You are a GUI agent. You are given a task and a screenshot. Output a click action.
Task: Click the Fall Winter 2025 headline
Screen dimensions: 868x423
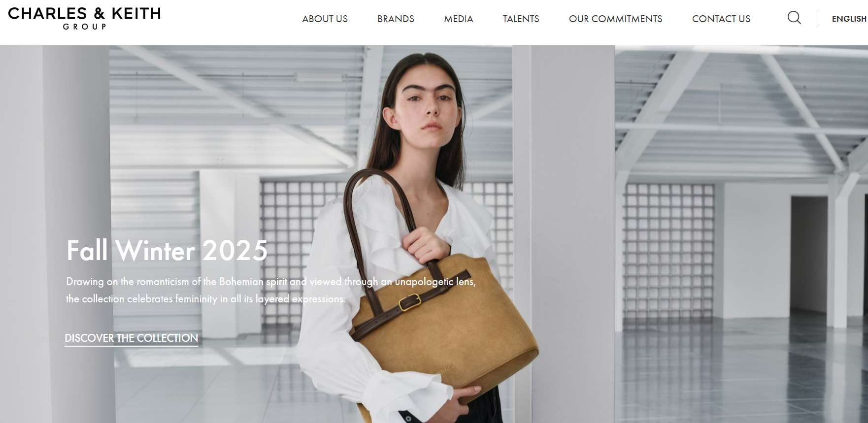pos(167,251)
